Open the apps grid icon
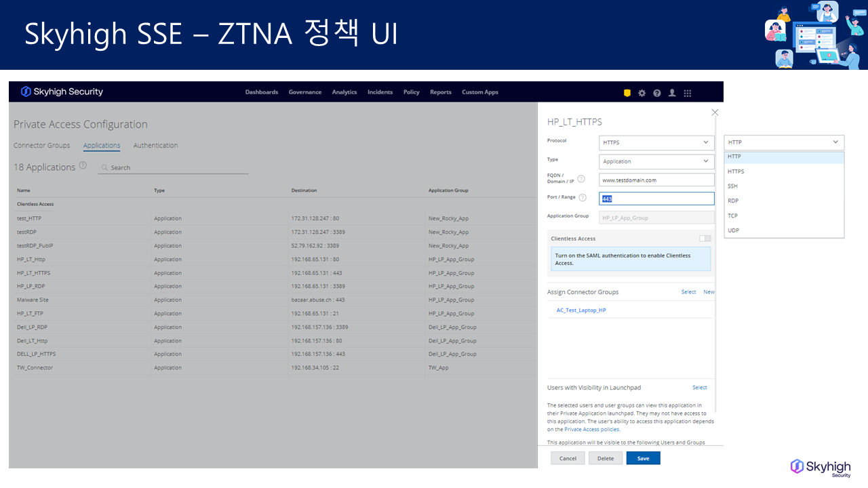This screenshot has width=868, height=488. coord(688,93)
